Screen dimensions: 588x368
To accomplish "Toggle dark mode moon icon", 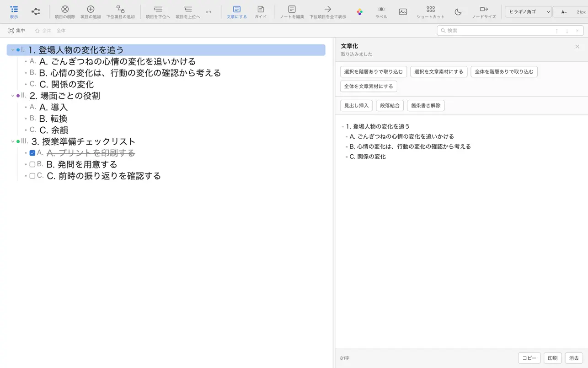I will [x=458, y=12].
